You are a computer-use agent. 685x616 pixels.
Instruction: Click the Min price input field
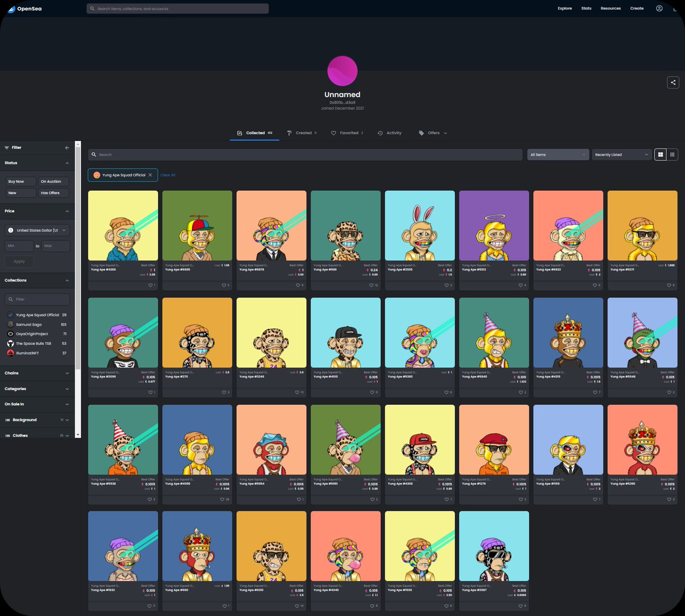click(19, 246)
